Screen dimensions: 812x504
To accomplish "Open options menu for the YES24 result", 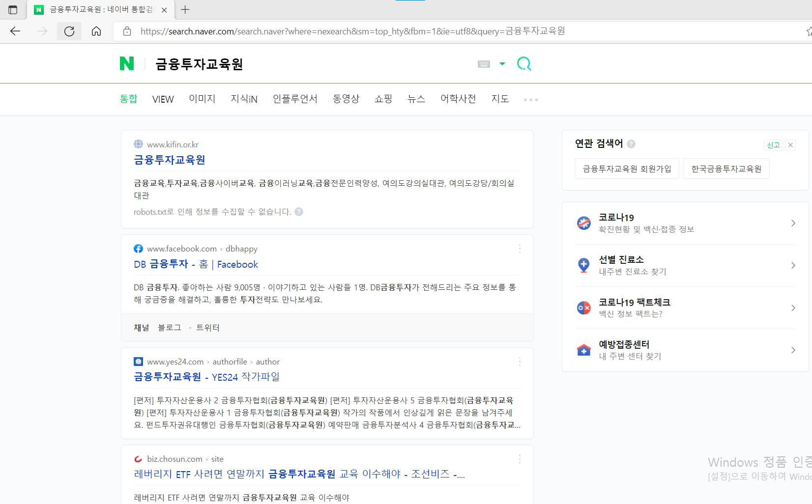I will click(x=520, y=362).
